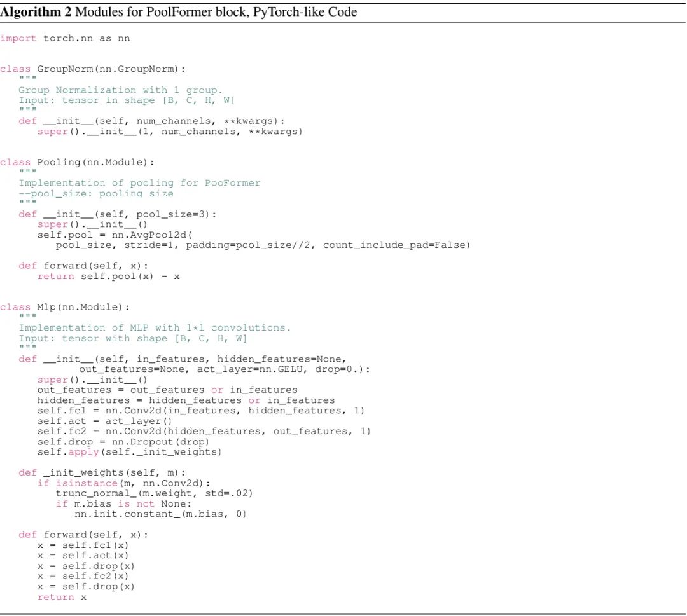This screenshot has height=616, width=687.
Task: Click the 'self.fc1 = nn.Conv2d' line
Action: [x=201, y=411]
